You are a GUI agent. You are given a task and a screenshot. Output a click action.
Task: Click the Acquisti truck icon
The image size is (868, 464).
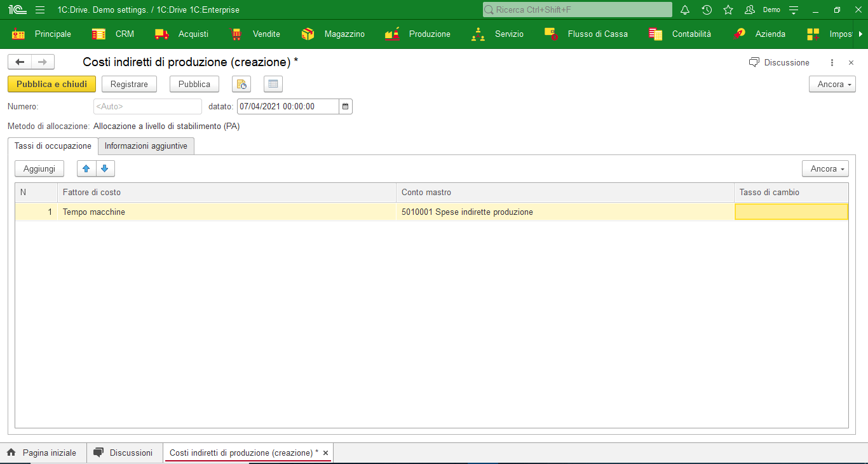[x=162, y=34]
